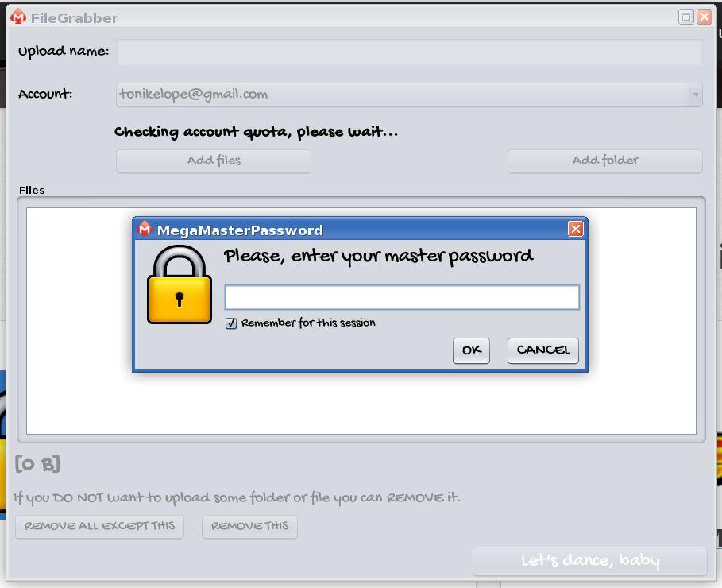Click the yellow padlock icon
The width and height of the screenshot is (722, 588).
click(x=180, y=284)
